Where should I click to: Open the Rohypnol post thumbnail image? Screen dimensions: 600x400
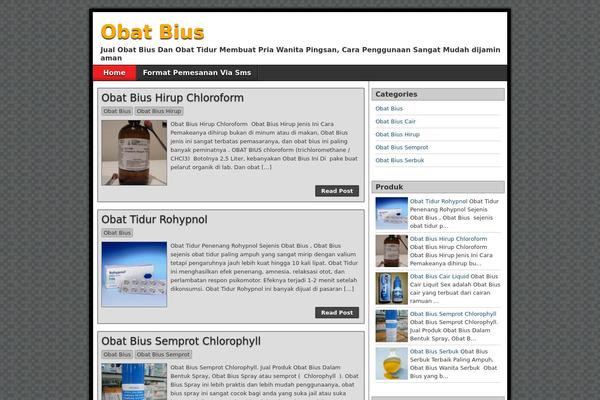click(x=134, y=274)
